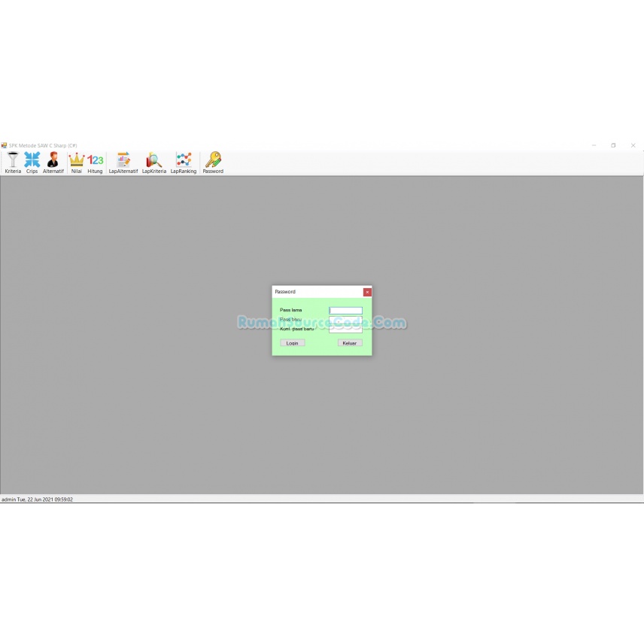
Task: Focus the Pass baru input field
Action: [345, 320]
